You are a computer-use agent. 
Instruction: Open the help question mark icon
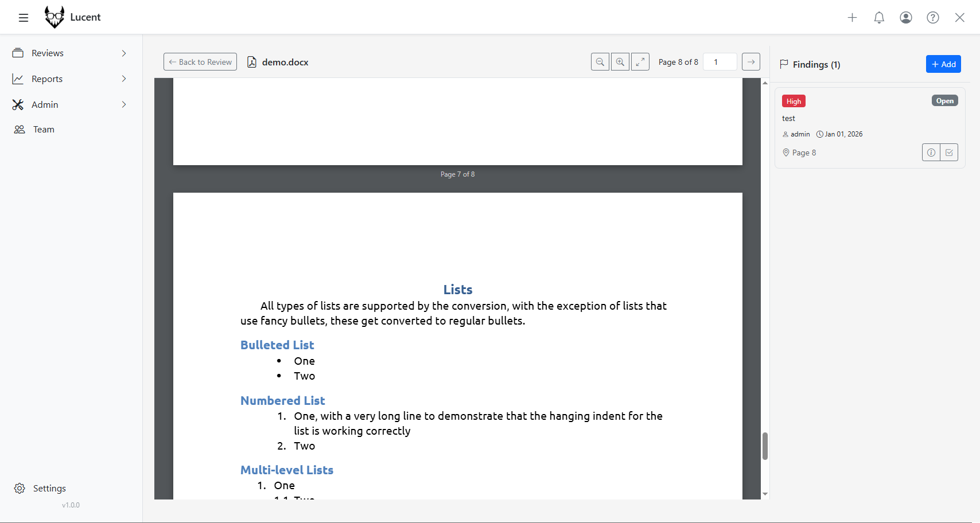(x=933, y=18)
